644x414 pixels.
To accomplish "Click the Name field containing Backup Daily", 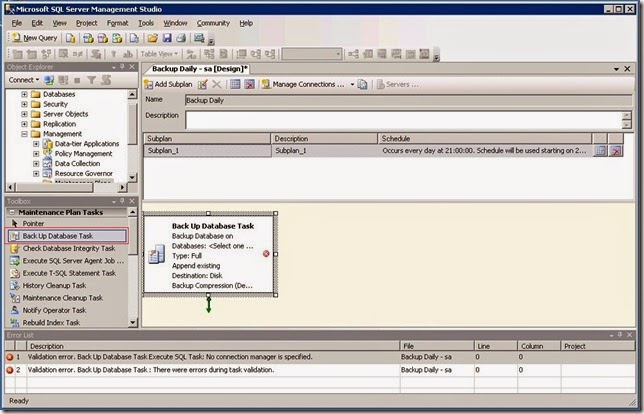I will pyautogui.click(x=408, y=100).
